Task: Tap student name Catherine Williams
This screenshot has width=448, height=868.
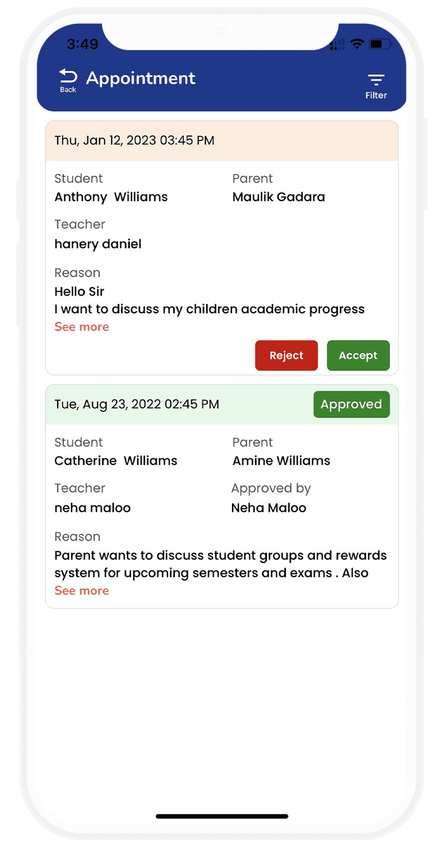Action: point(115,461)
